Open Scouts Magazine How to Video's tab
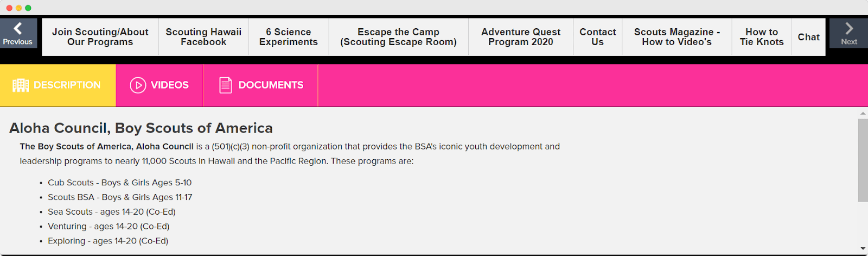 pyautogui.click(x=676, y=37)
